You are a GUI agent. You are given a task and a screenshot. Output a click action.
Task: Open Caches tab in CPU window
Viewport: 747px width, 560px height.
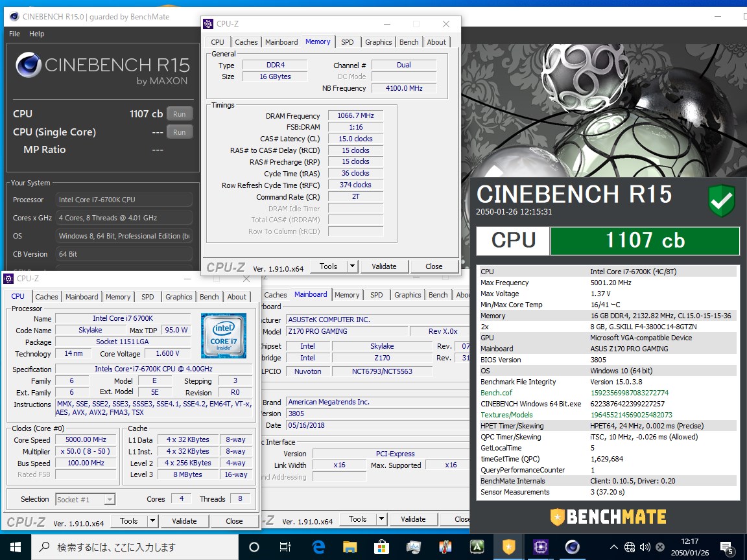click(47, 297)
